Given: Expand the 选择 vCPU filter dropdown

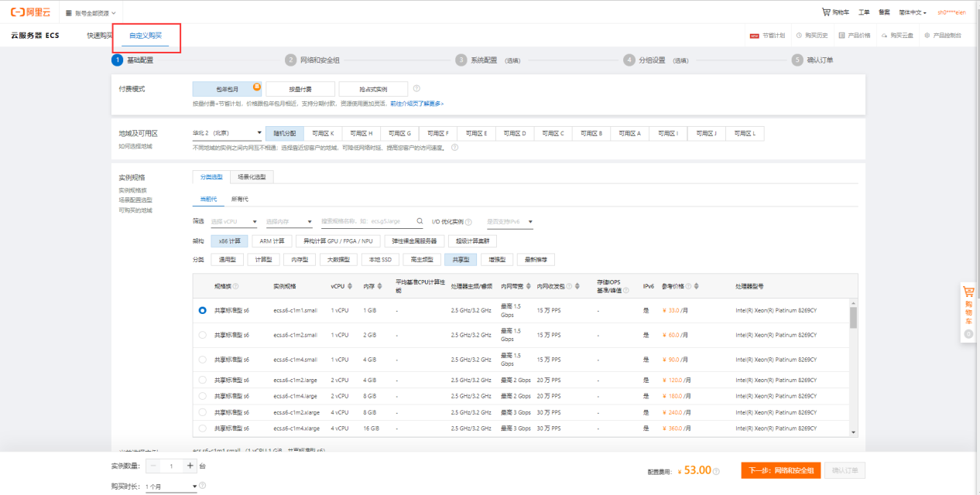Looking at the screenshot, I should tap(234, 222).
